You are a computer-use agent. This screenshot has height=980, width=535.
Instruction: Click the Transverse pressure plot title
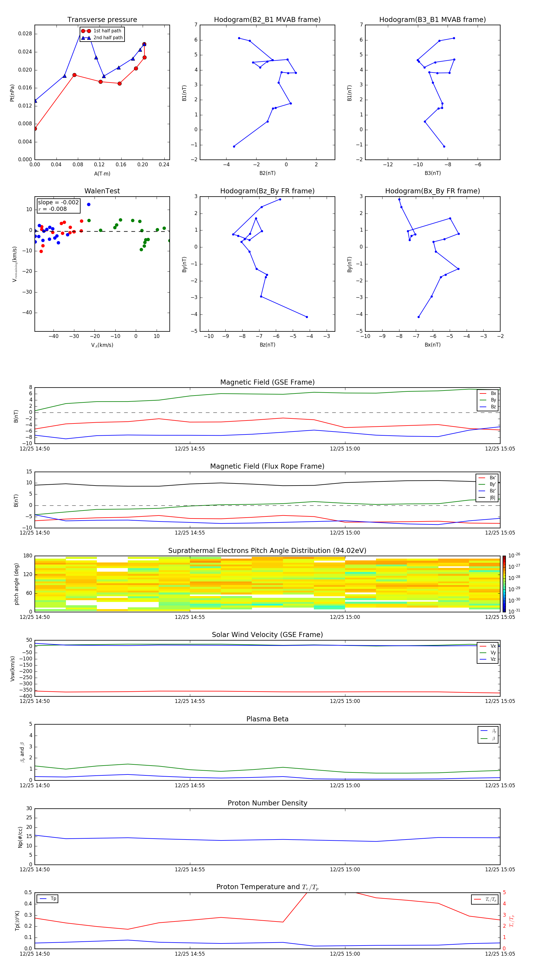[102, 20]
